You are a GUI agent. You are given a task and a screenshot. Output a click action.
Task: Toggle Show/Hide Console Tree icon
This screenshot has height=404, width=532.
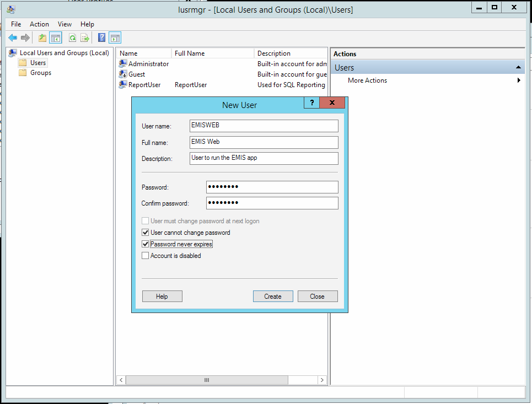(55, 38)
